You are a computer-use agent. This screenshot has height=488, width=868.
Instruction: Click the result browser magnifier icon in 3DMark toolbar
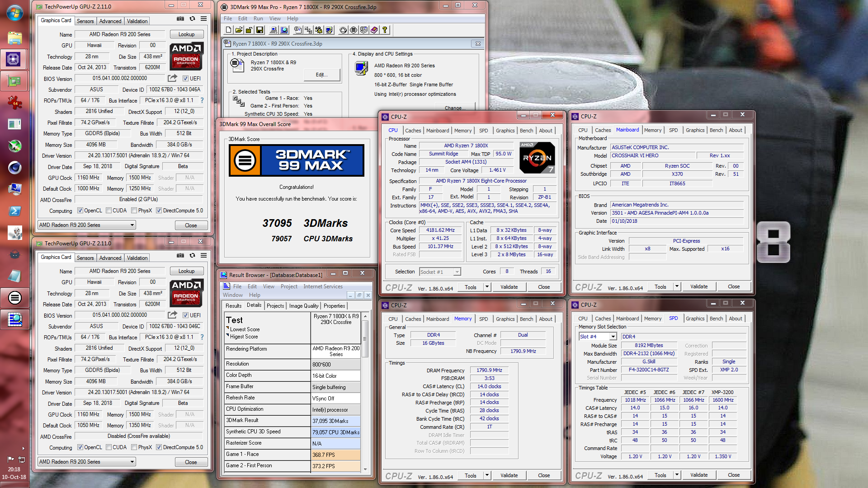click(284, 30)
